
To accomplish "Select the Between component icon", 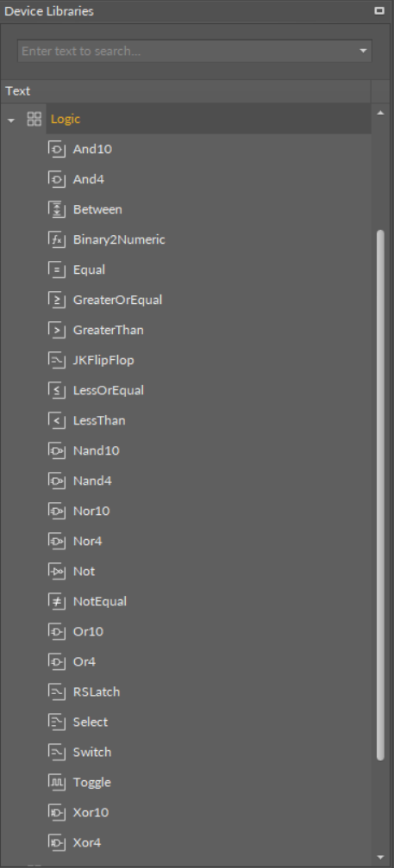I will tap(57, 209).
